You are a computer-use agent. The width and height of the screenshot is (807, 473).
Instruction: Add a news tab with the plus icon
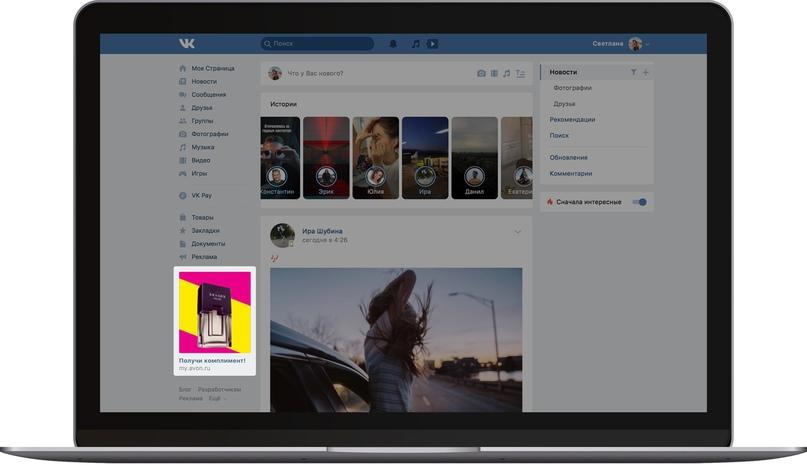pos(645,72)
